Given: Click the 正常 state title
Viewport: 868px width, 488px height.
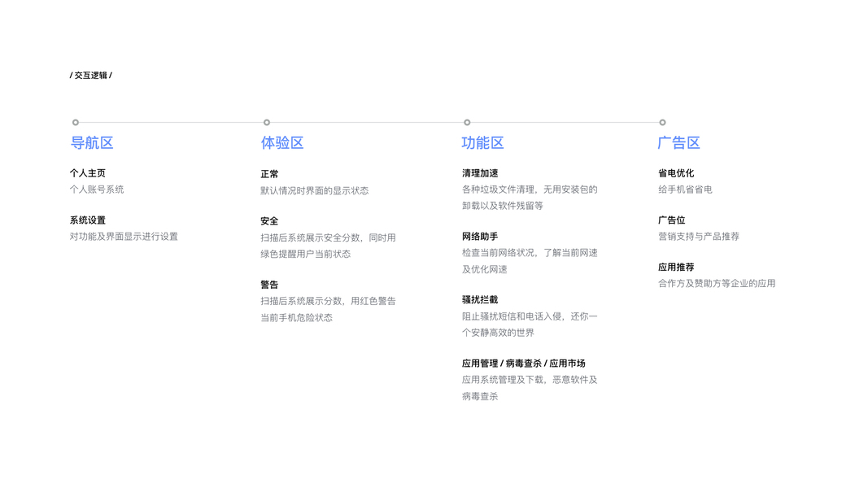Looking at the screenshot, I should [269, 174].
